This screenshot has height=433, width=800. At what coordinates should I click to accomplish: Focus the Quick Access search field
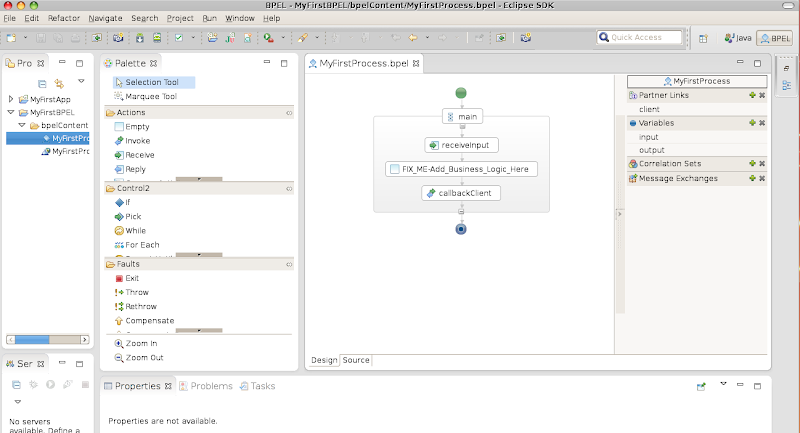639,37
